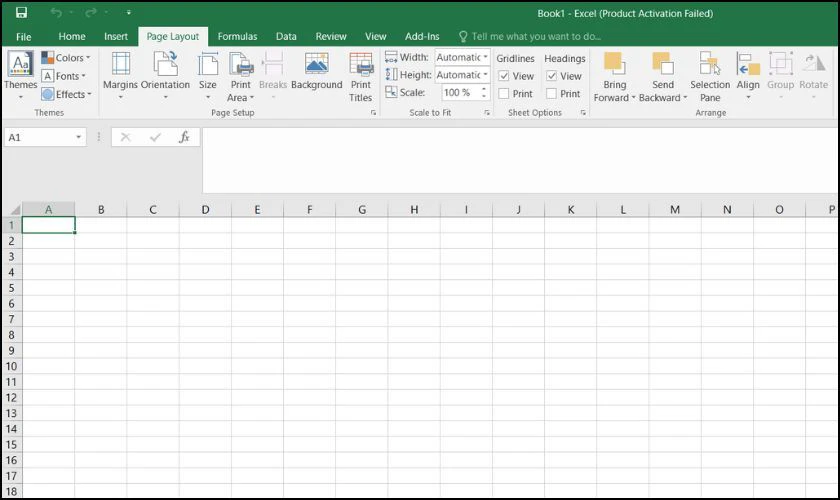
Task: Enable Gridlines Print checkbox
Action: [504, 94]
